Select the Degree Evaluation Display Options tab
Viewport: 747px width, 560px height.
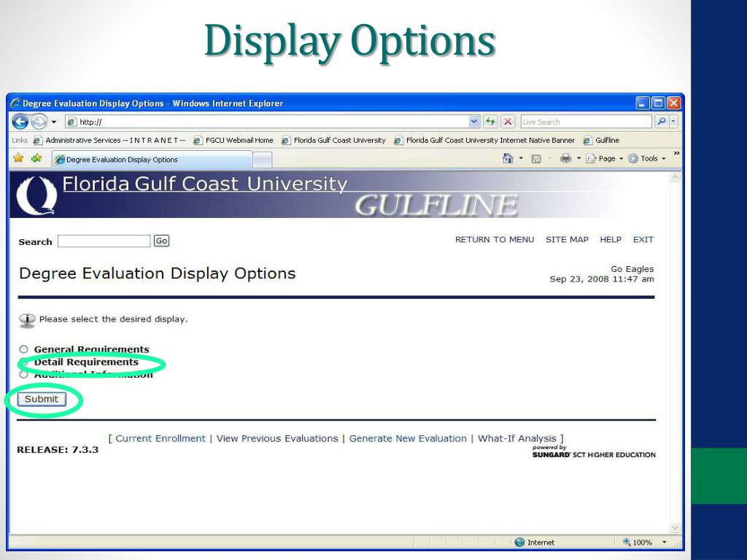[152, 160]
